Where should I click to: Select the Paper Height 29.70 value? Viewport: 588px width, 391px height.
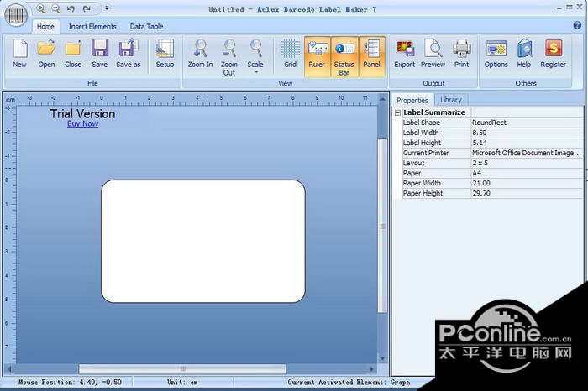pyautogui.click(x=527, y=193)
